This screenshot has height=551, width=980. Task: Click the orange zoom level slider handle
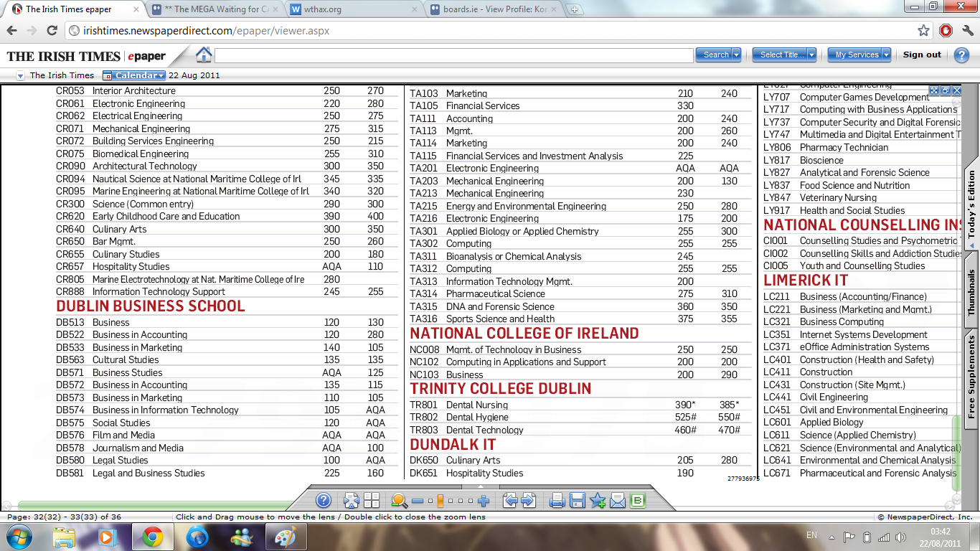point(440,501)
